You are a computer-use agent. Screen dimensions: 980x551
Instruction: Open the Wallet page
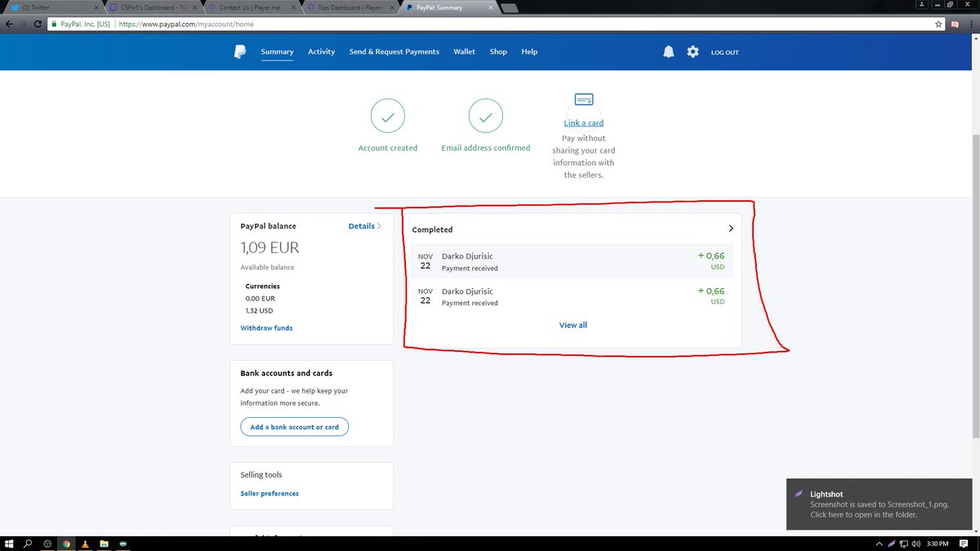pos(464,51)
